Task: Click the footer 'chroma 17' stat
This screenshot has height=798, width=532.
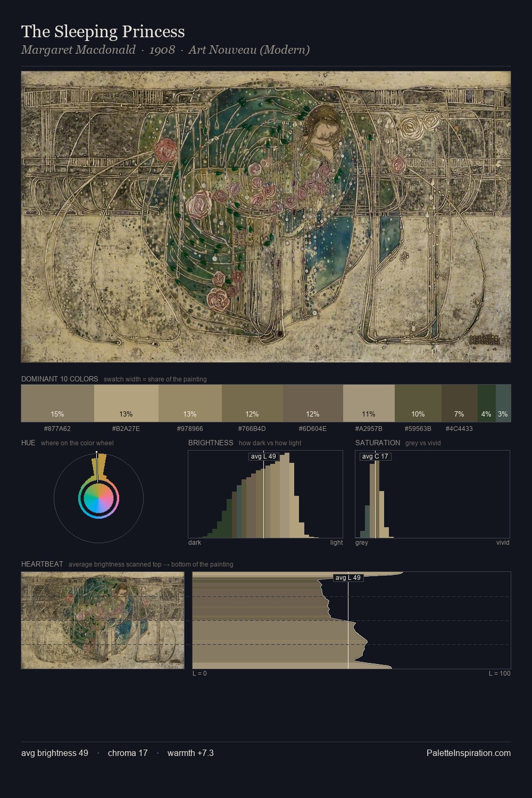Action: pyautogui.click(x=128, y=753)
